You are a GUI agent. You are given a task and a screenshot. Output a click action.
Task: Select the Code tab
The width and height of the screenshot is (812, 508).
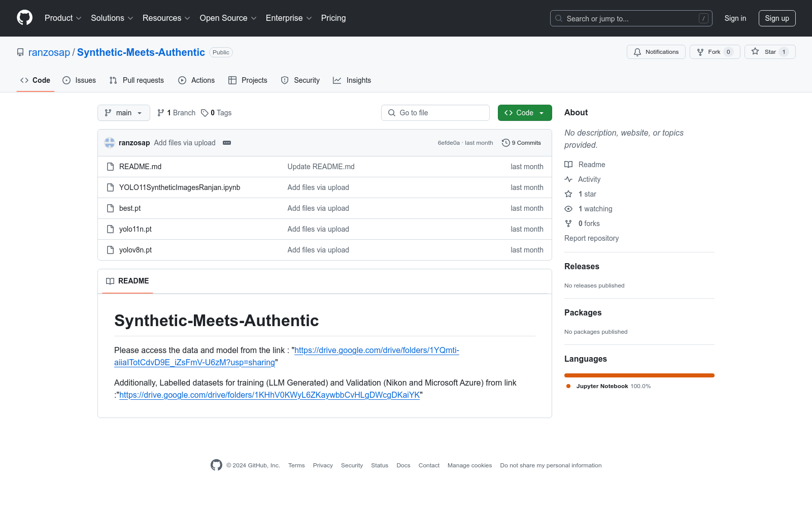tap(36, 80)
